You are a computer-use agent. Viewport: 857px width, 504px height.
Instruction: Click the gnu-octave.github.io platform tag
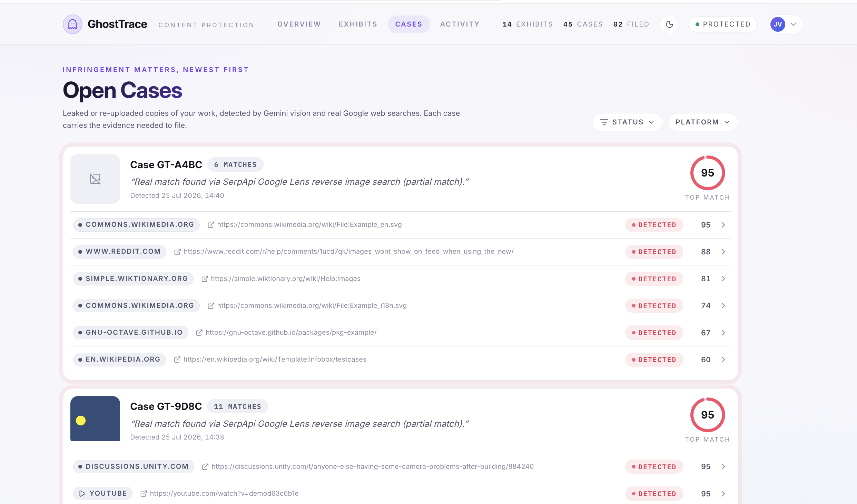(130, 332)
